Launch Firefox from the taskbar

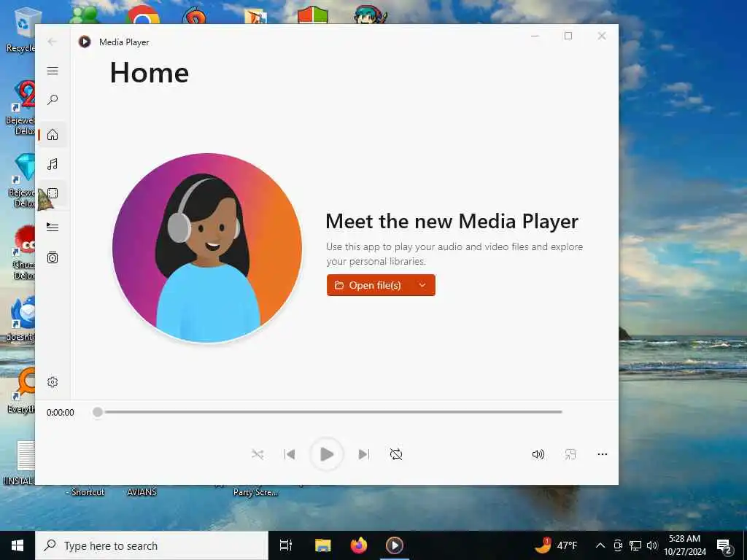click(x=359, y=545)
